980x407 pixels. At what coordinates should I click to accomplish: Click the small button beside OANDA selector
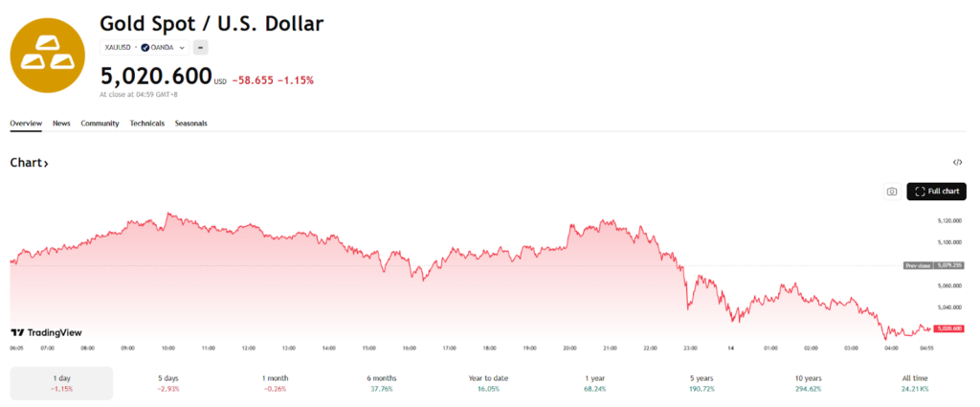201,47
